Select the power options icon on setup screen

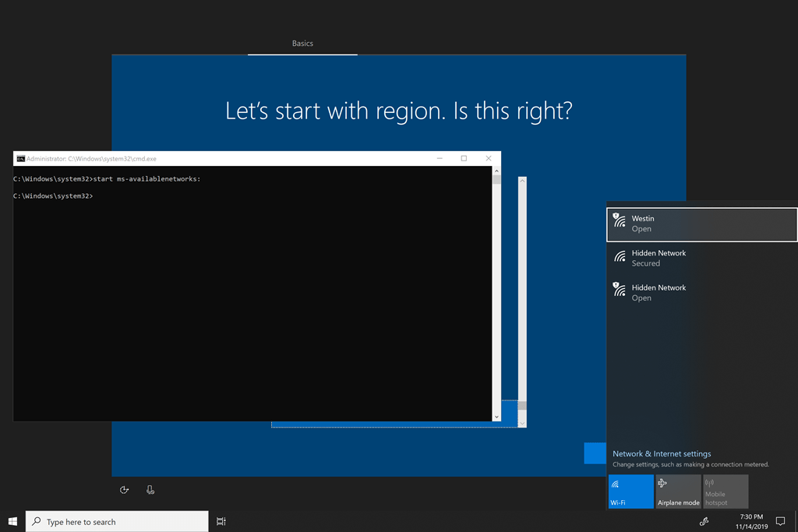pyautogui.click(x=125, y=489)
